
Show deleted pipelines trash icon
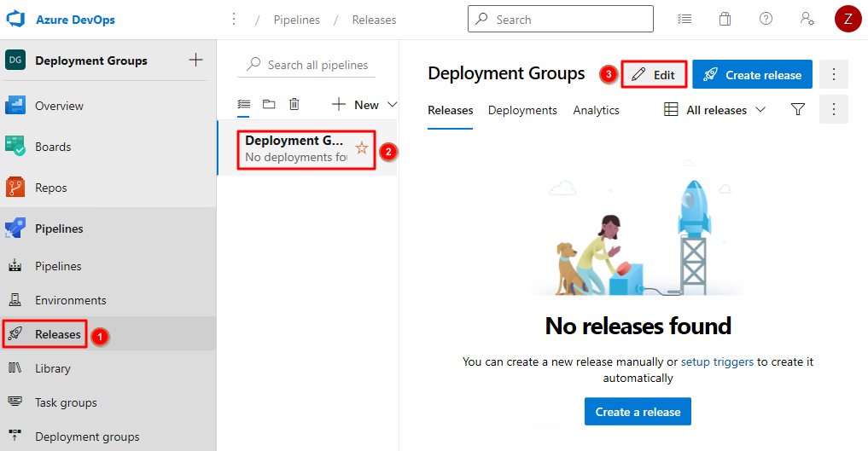294,104
